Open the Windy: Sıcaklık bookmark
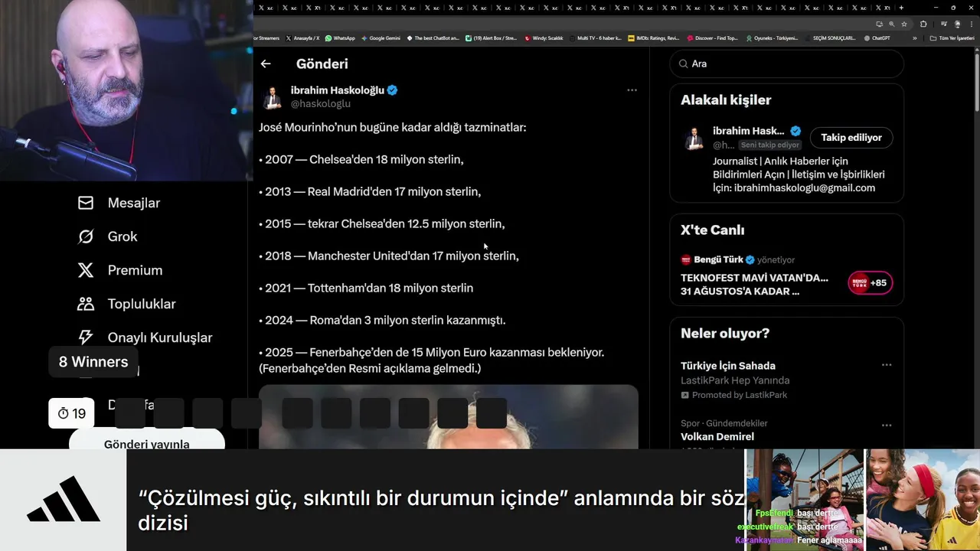980x551 pixels. tap(544, 38)
